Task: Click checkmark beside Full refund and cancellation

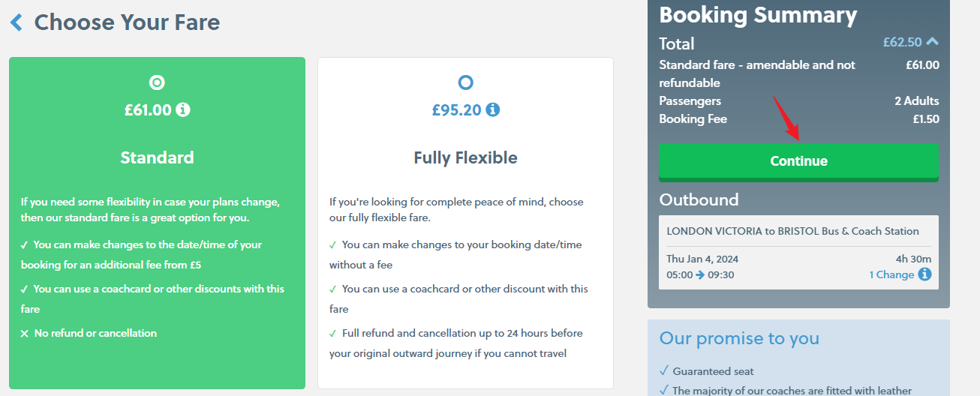Action: (x=333, y=333)
